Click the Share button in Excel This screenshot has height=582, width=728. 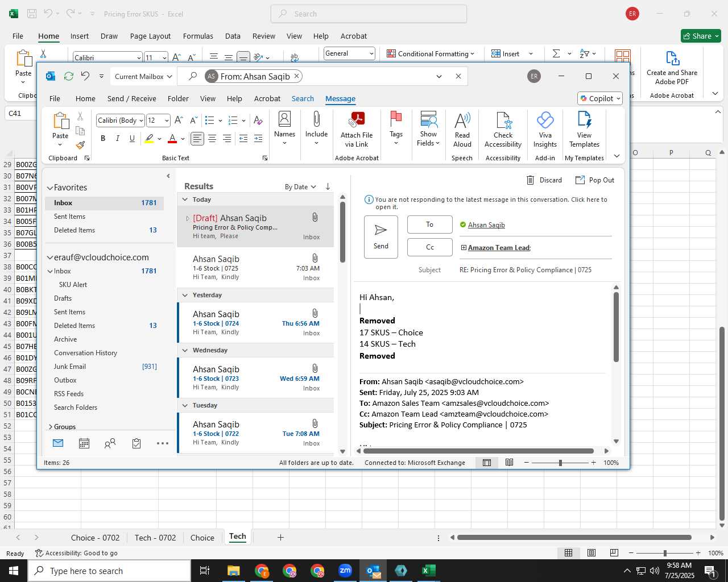(701, 36)
